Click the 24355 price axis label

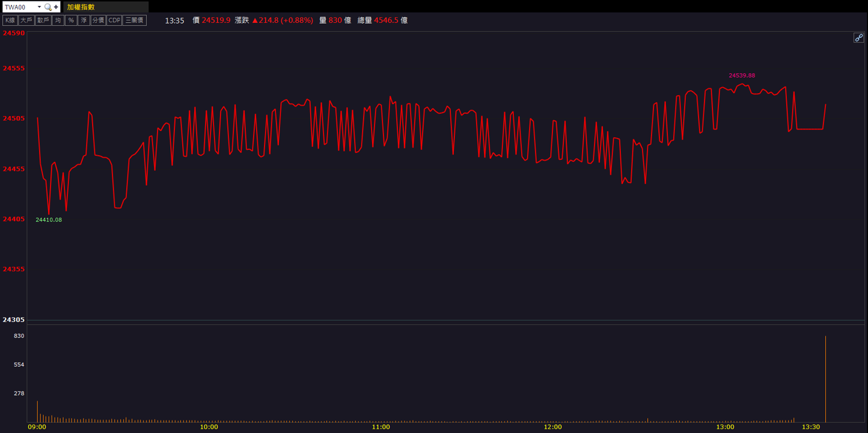click(x=14, y=269)
